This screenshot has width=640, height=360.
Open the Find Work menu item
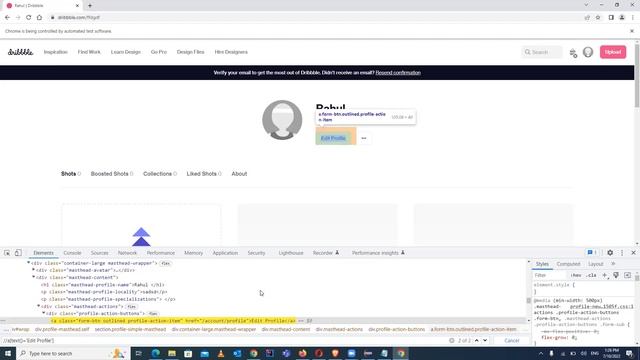(89, 52)
